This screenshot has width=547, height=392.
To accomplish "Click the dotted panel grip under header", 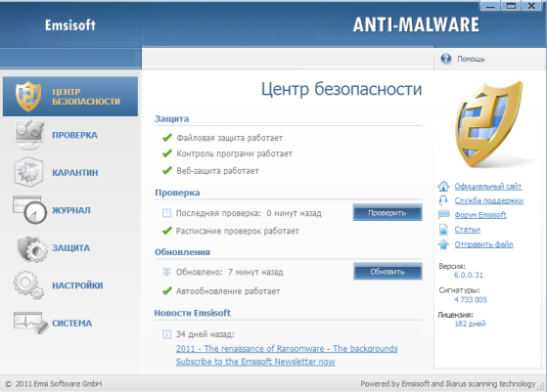I will point(137,59).
